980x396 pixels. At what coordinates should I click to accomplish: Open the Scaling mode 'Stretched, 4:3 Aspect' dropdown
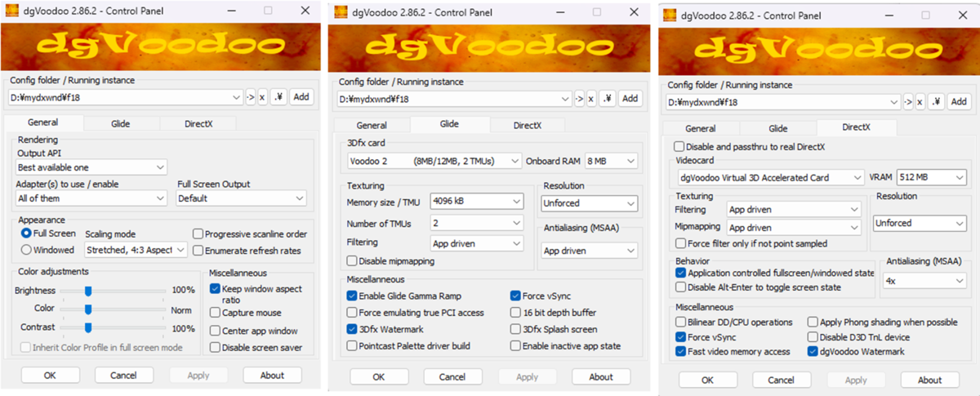(136, 250)
